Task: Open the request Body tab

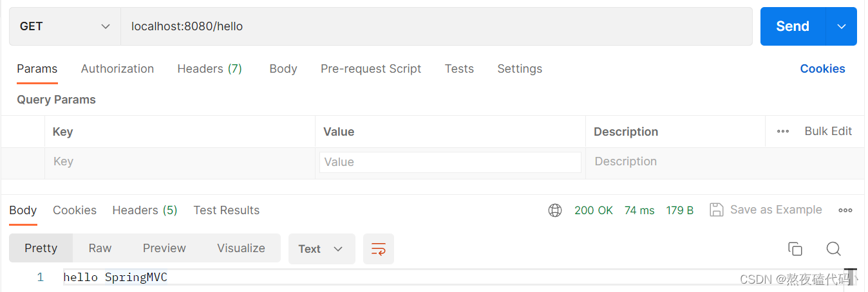Action: tap(283, 69)
